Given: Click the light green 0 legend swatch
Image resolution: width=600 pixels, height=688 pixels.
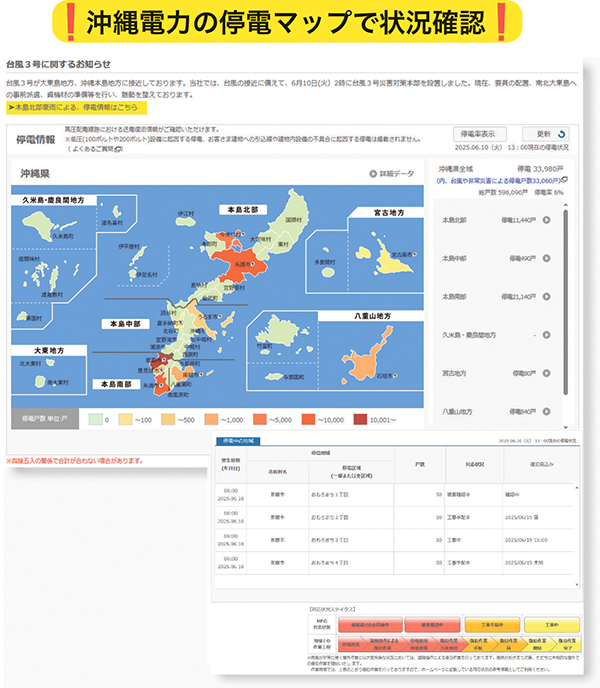Looking at the screenshot, I should click(95, 419).
